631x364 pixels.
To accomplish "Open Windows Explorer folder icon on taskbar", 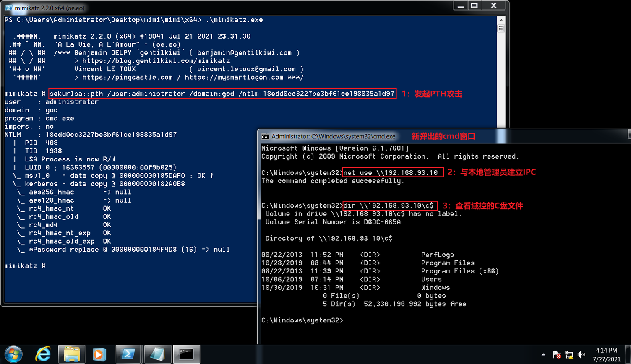I will pos(72,354).
